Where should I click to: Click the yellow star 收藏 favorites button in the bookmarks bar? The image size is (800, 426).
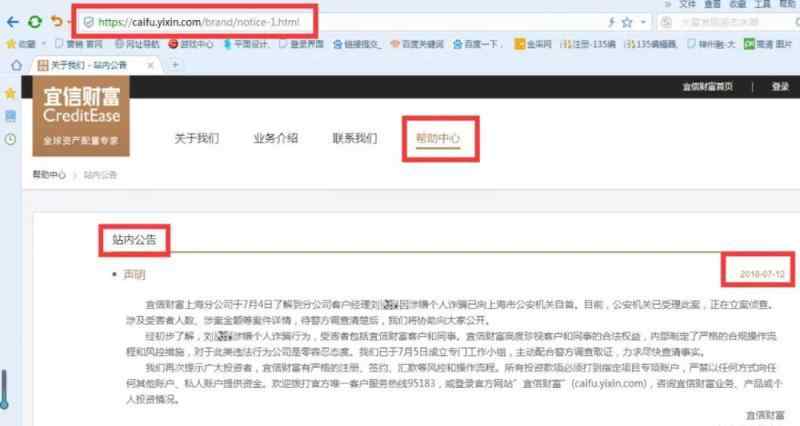pyautogui.click(x=20, y=44)
